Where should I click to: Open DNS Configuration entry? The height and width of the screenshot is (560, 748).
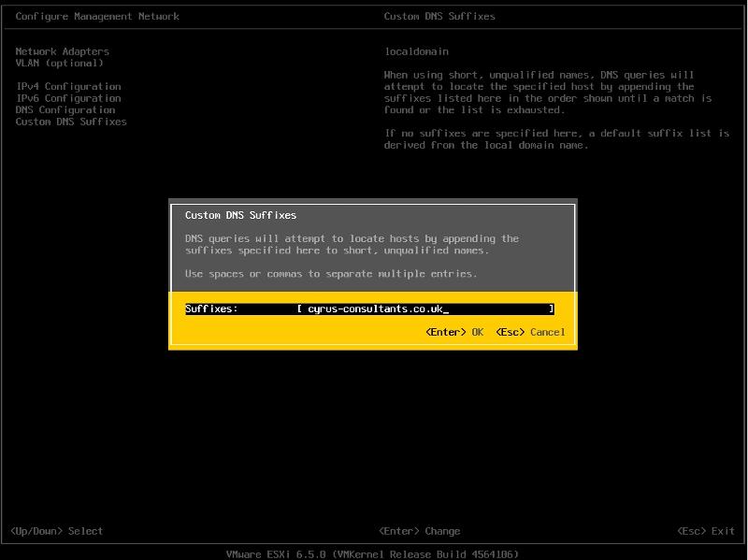(65, 109)
